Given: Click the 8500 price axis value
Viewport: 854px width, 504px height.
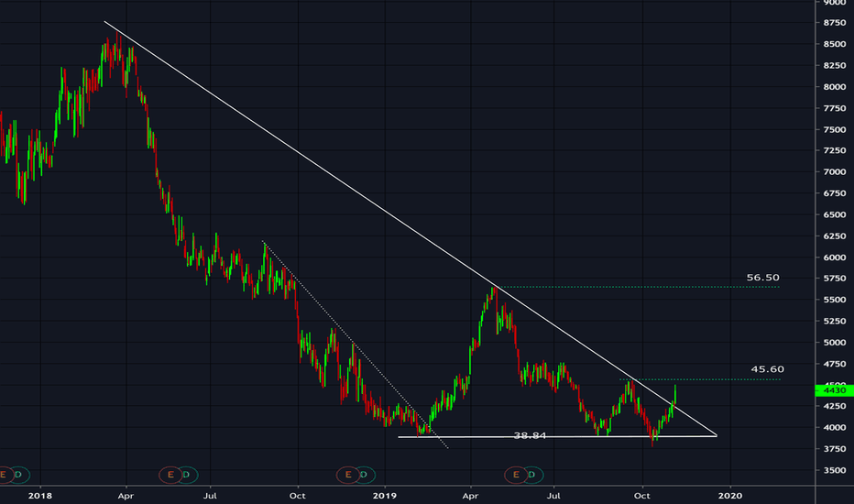Looking at the screenshot, I should pos(835,44).
